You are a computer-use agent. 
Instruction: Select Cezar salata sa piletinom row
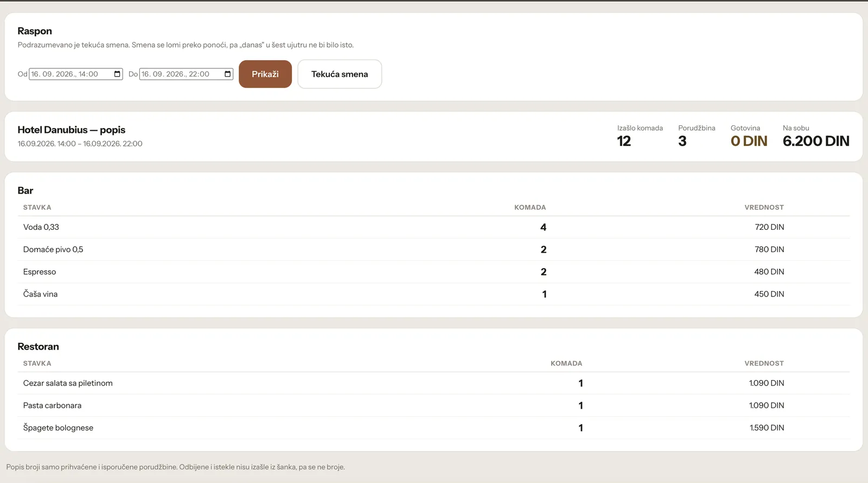coord(433,383)
